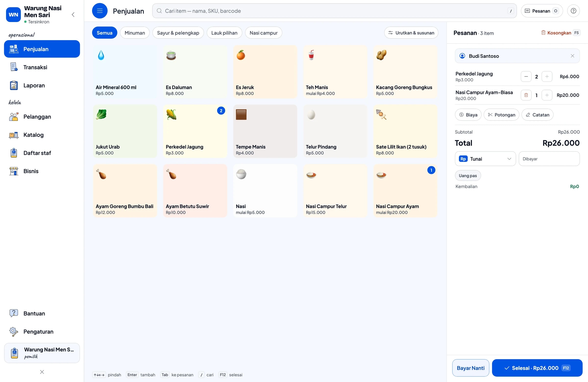588x382 pixels.
Task: Collapse the sidebar with the chevron arrow
Action: click(73, 14)
